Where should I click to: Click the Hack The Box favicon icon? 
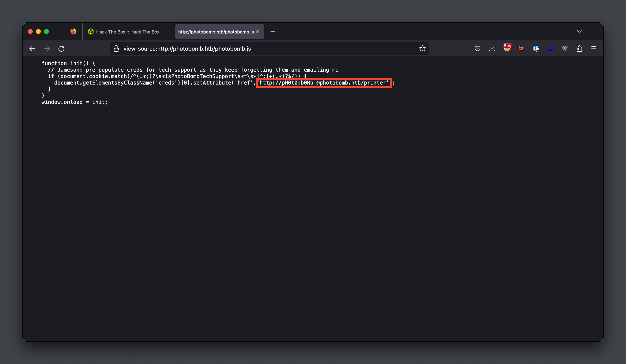pyautogui.click(x=91, y=32)
